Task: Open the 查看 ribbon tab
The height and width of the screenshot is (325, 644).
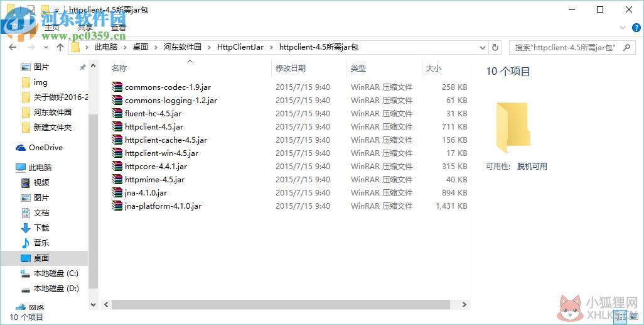Action: tap(119, 28)
